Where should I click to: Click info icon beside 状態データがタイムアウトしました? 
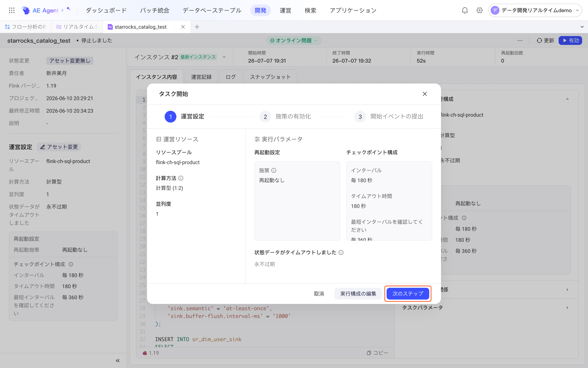(x=341, y=252)
